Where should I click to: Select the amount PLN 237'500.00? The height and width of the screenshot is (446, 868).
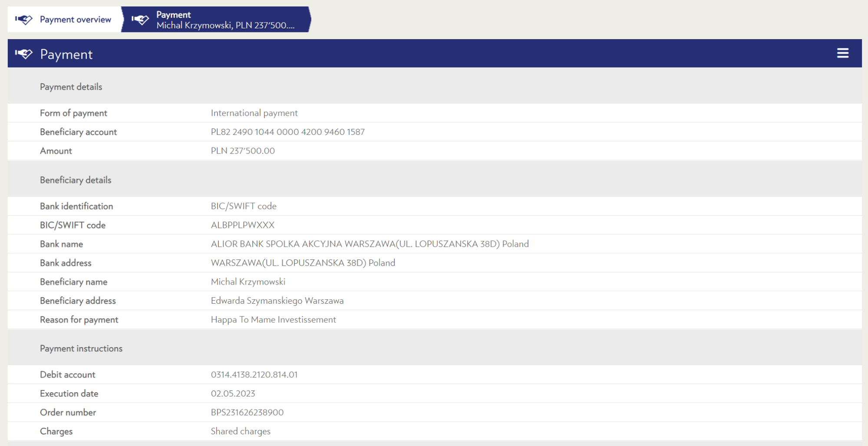click(243, 151)
